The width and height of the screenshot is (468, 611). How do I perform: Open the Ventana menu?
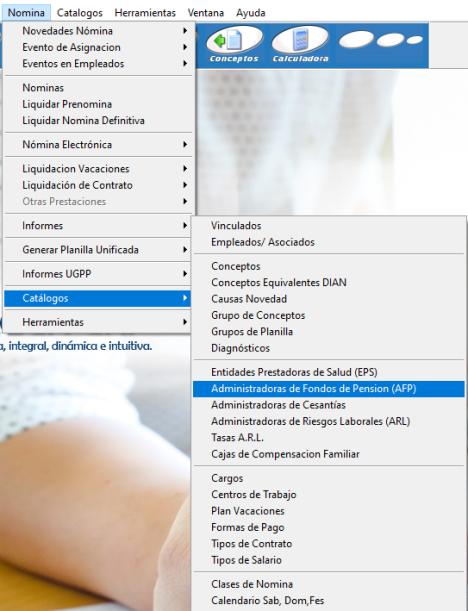tap(206, 13)
